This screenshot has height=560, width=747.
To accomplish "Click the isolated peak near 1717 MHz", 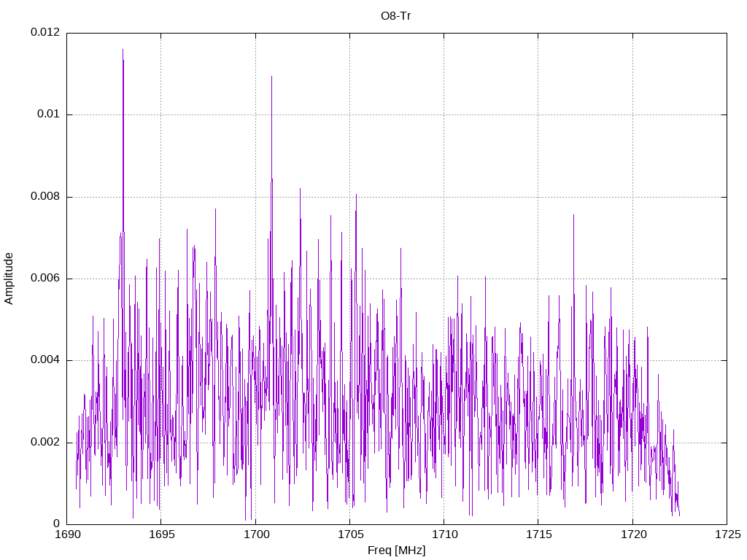I will click(573, 216).
